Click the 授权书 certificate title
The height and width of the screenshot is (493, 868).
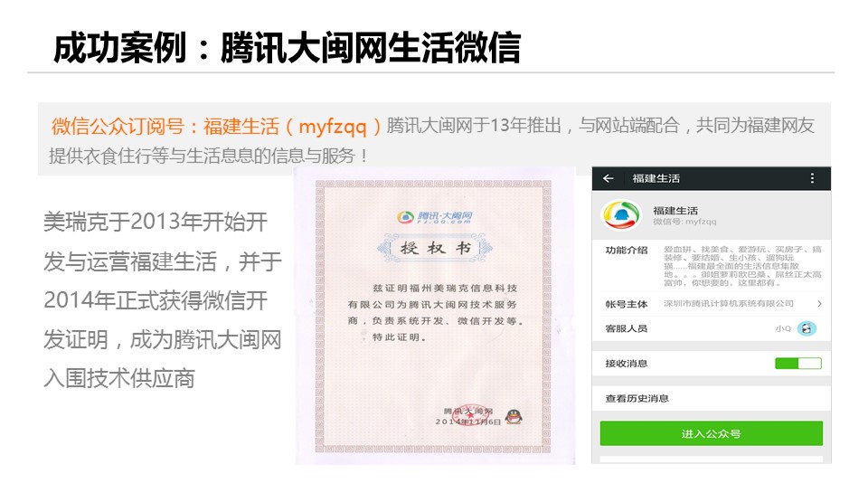(435, 248)
